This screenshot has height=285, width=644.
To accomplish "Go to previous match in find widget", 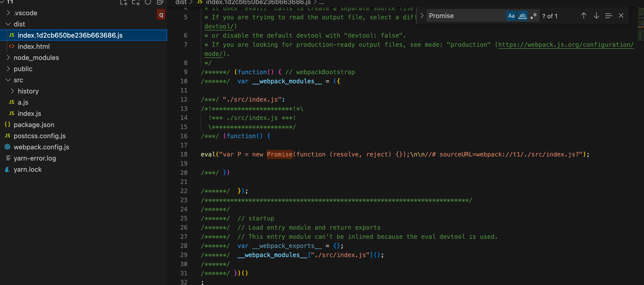I will (x=584, y=16).
